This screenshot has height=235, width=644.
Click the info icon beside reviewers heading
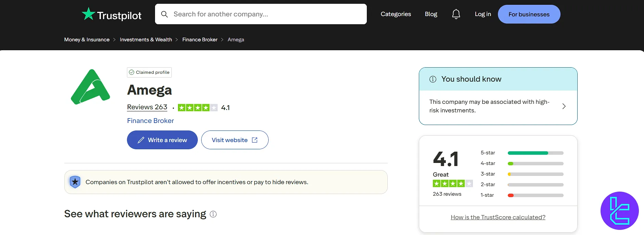tap(213, 214)
